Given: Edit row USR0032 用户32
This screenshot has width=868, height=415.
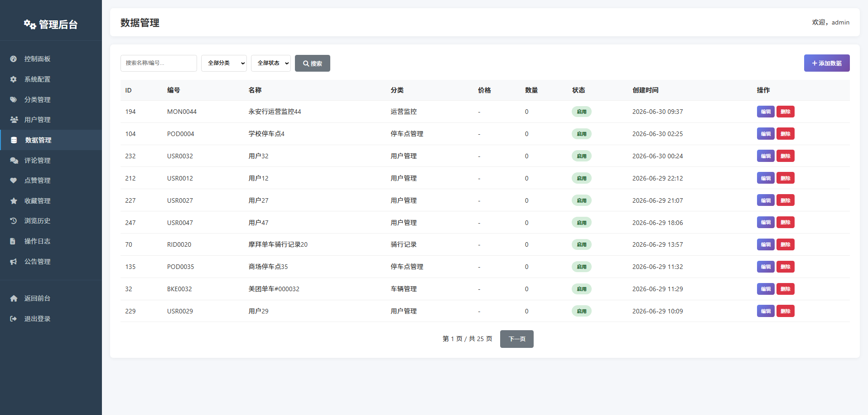Looking at the screenshot, I should [766, 156].
